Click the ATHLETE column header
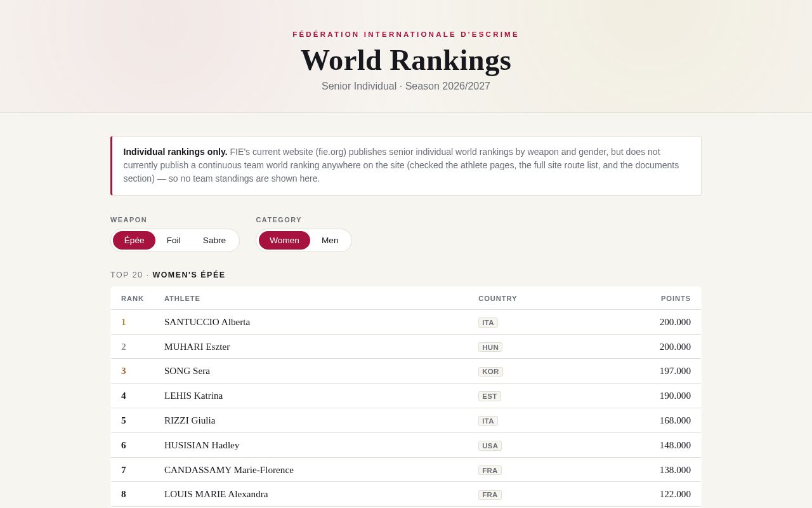Screen dimensions: 812x508 pyautogui.click(x=182, y=298)
